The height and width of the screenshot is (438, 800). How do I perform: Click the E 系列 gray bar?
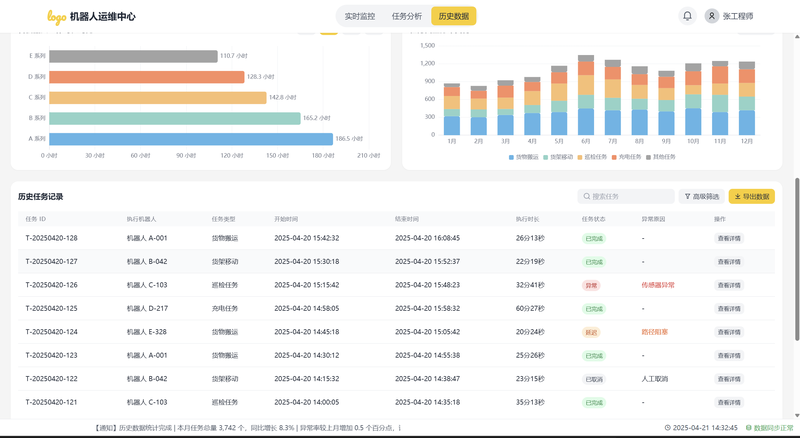click(x=134, y=56)
